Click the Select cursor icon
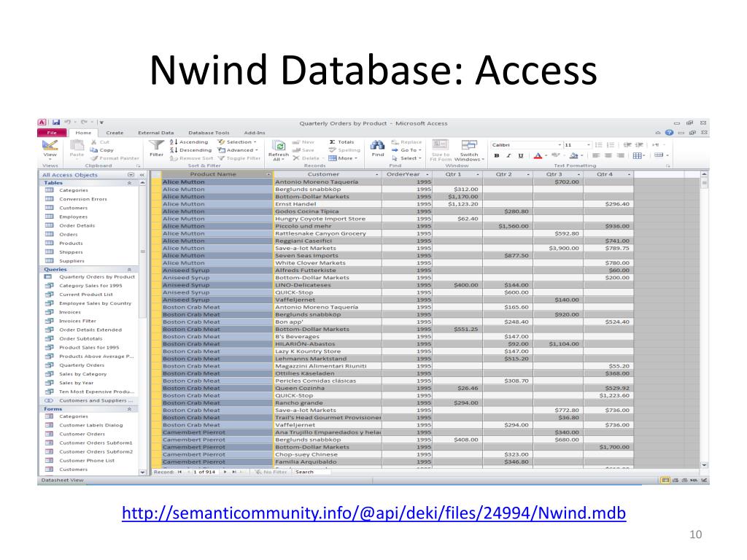The height and width of the screenshot is (560, 747). (x=395, y=158)
